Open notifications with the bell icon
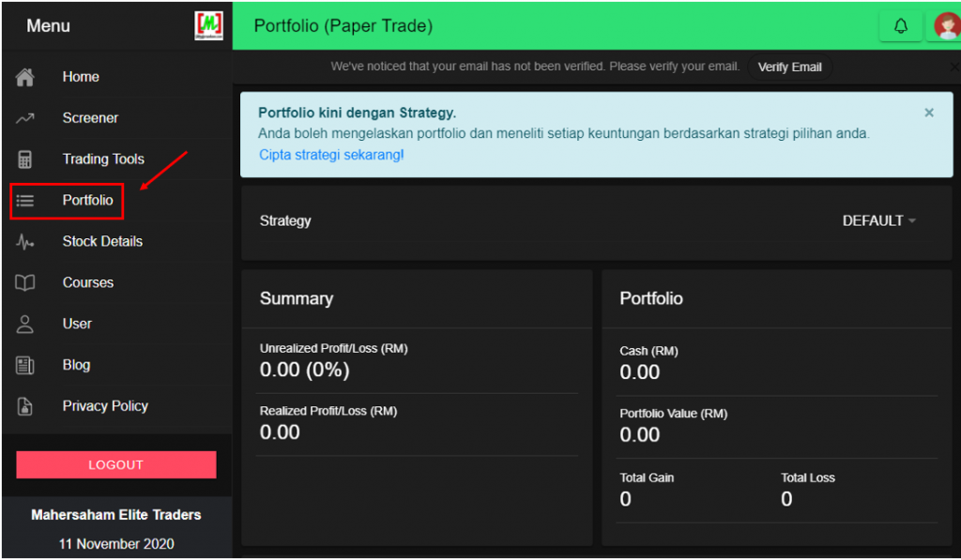Viewport: 961px width, 560px height. pos(901,26)
